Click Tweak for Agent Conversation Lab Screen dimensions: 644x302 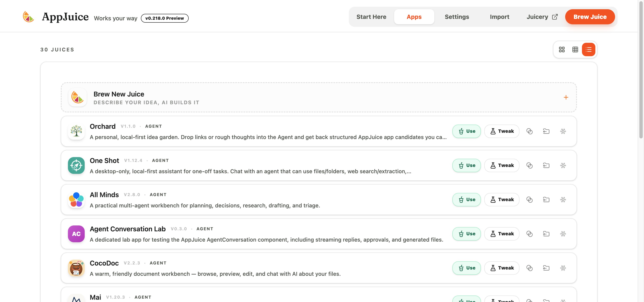pos(502,234)
